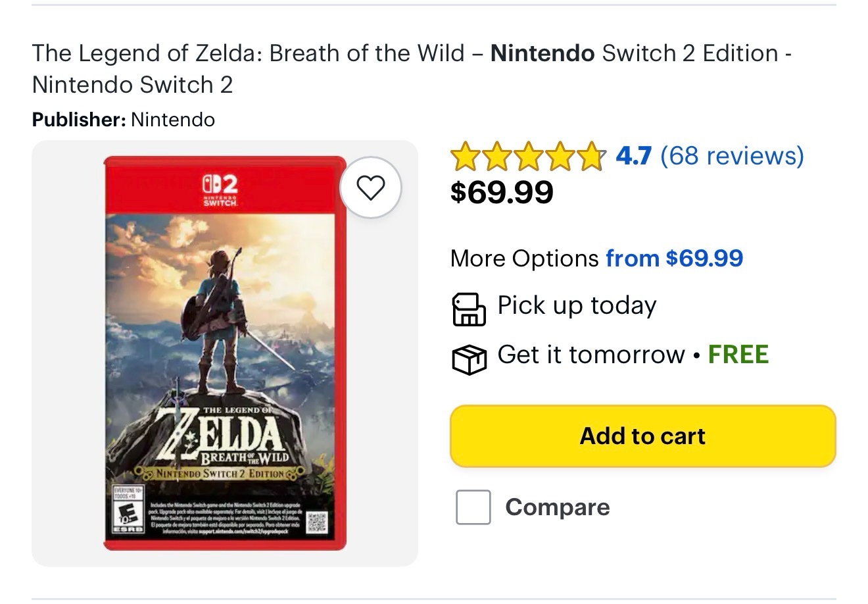
Task: Open the 68 reviews link
Action: 732,156
